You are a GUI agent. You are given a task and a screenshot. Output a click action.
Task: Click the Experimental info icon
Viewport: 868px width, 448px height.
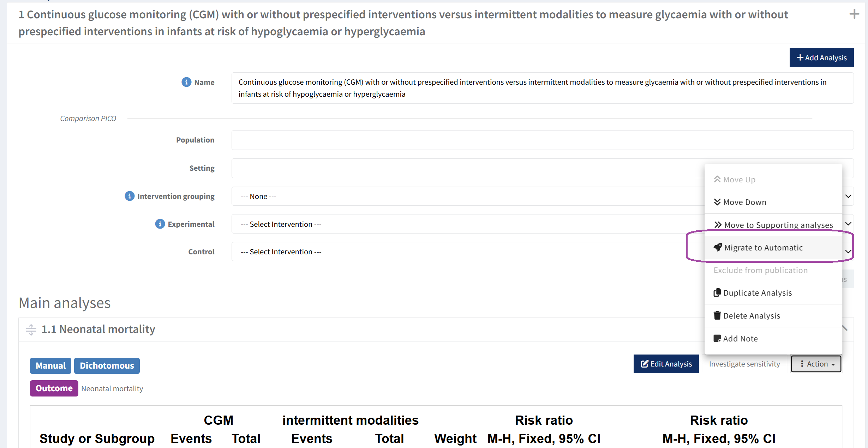click(x=160, y=224)
